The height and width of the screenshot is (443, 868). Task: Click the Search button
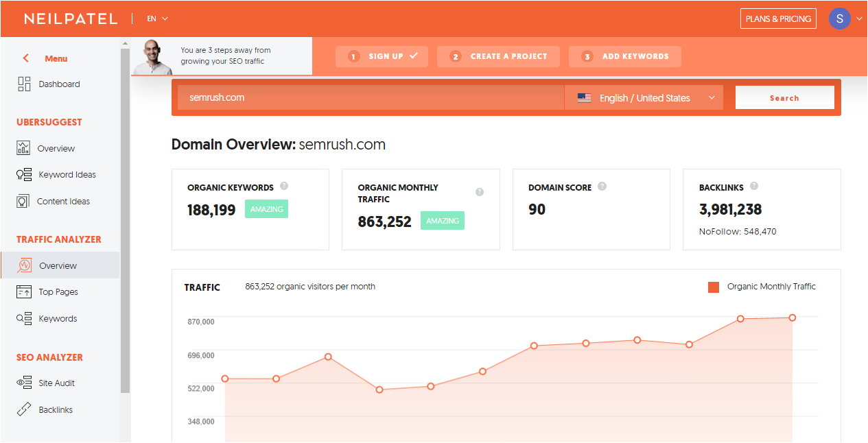[x=784, y=97]
